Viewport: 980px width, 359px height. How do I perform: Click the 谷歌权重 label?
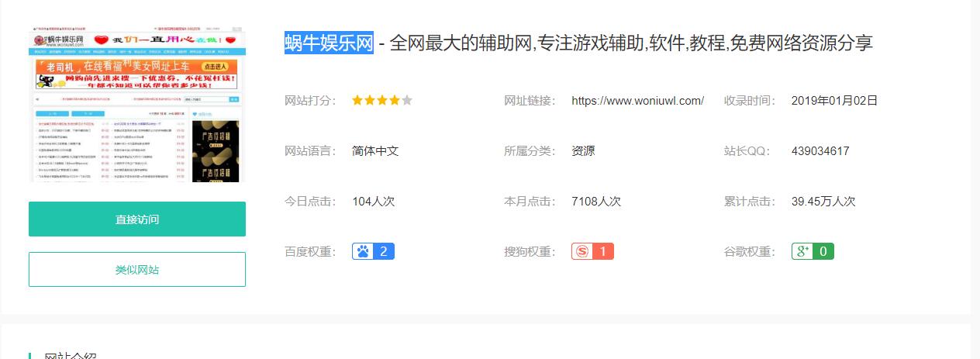pos(750,251)
